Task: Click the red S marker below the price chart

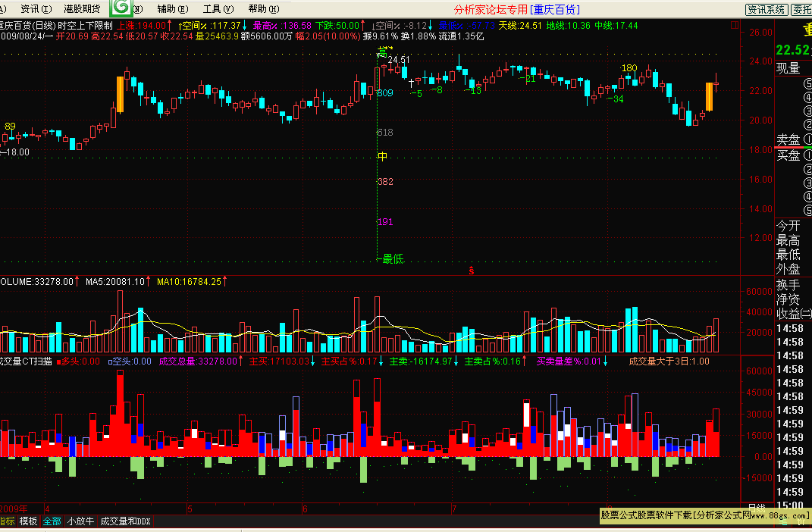Action: (472, 271)
